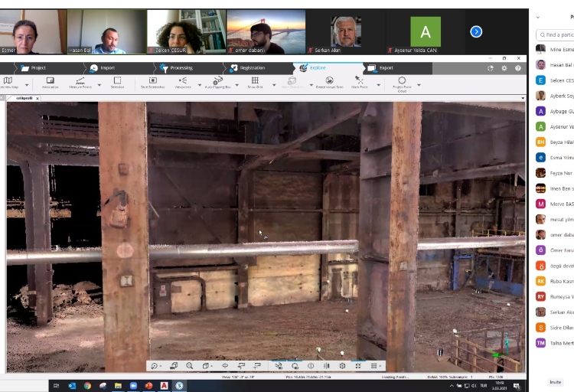Expand the Show Grid dropdown arrow
Viewport: 574px width, 392px height.
click(x=272, y=84)
